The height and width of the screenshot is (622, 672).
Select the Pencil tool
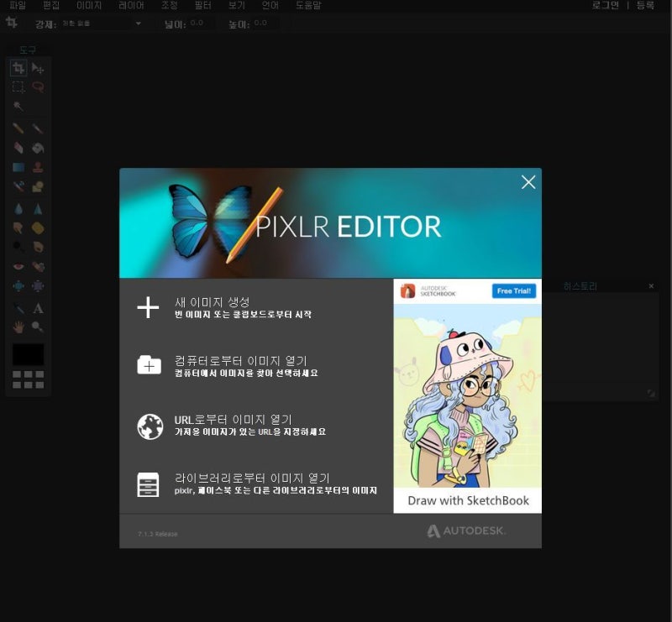coord(18,128)
